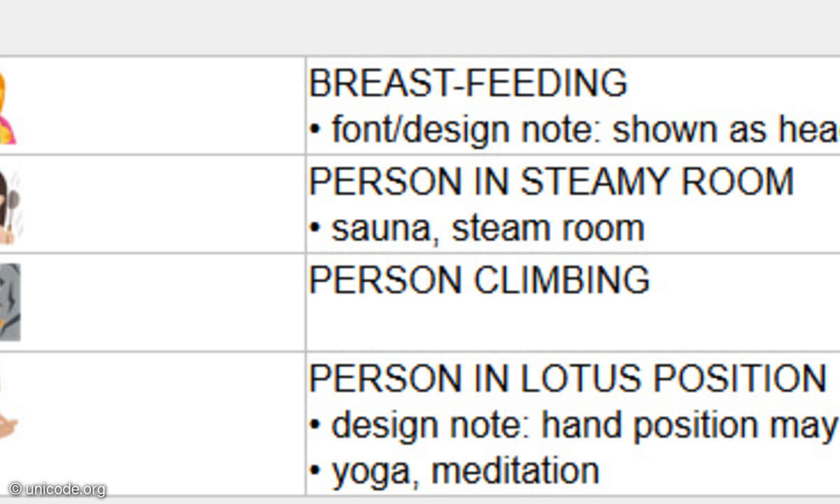The width and height of the screenshot is (840, 504).
Task: Click the PERSON CLIMBING name text
Action: [479, 280]
